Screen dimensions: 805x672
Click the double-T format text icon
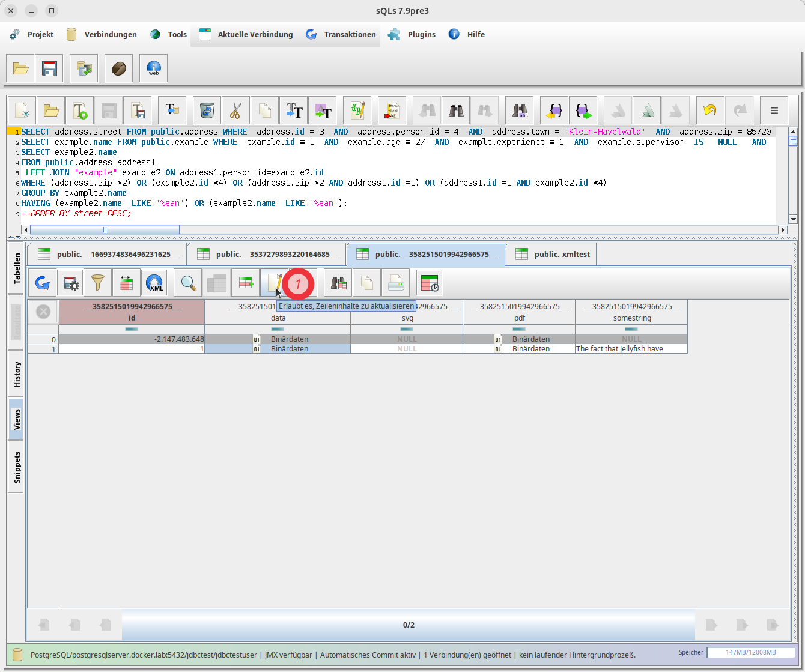point(294,110)
